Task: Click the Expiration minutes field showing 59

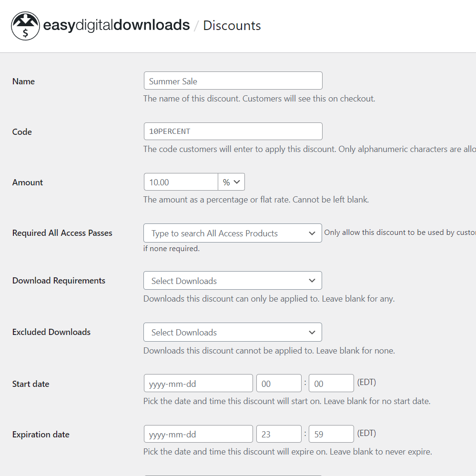Action: point(331,434)
